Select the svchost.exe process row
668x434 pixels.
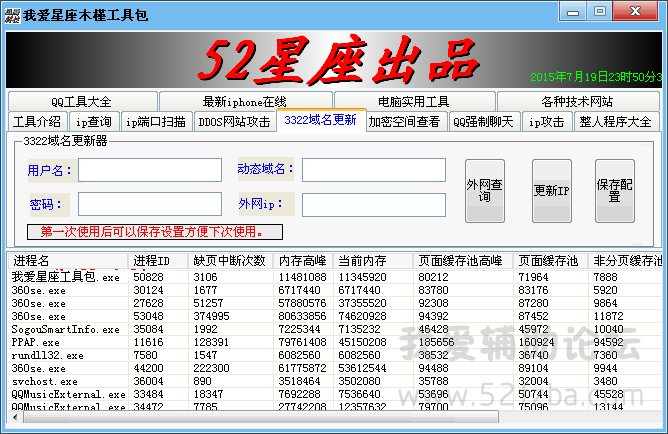point(335,381)
